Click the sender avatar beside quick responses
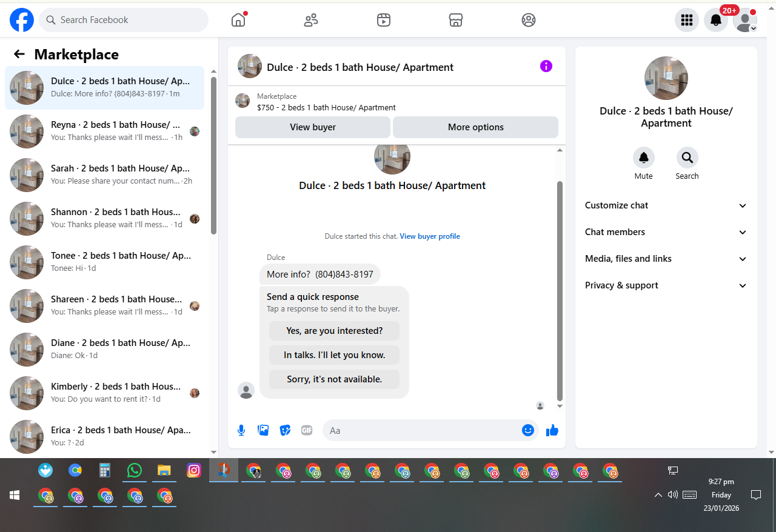Image resolution: width=776 pixels, height=532 pixels. (246, 390)
